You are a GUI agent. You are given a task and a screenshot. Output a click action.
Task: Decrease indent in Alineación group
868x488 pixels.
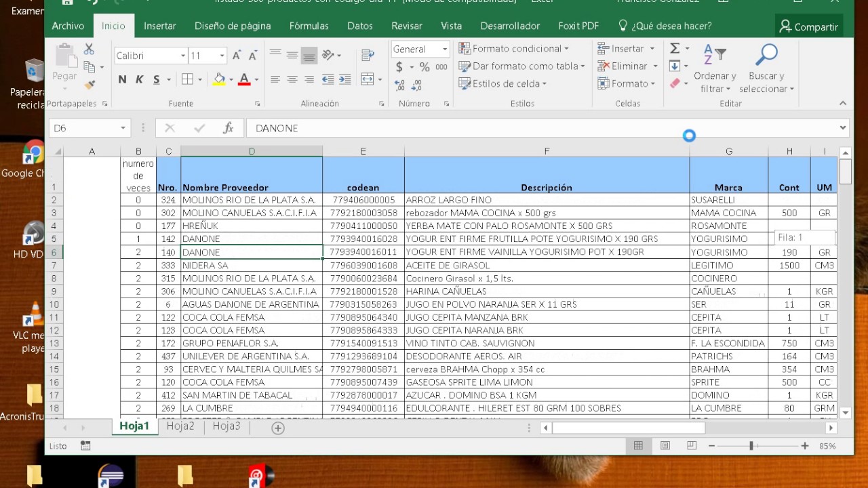327,79
